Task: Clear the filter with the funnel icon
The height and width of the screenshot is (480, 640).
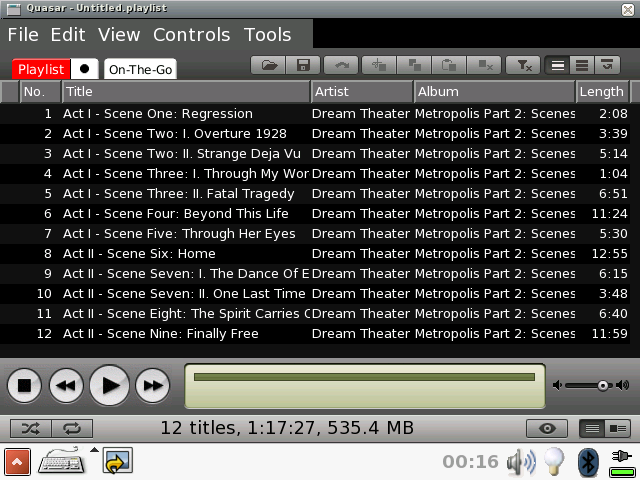Action: [523, 65]
